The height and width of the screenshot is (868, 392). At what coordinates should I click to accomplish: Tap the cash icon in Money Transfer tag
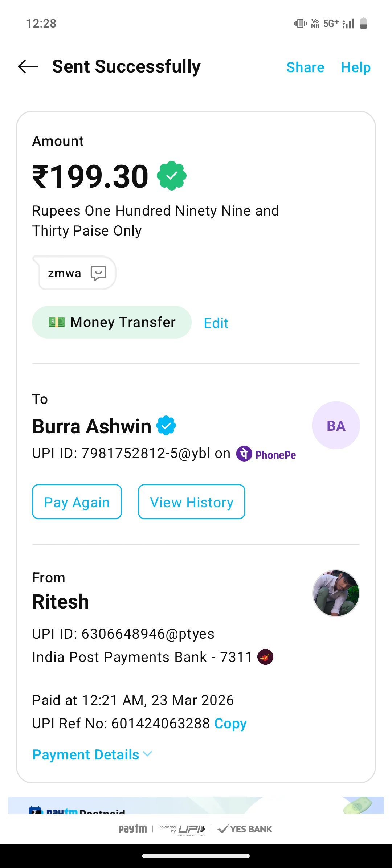pyautogui.click(x=57, y=322)
